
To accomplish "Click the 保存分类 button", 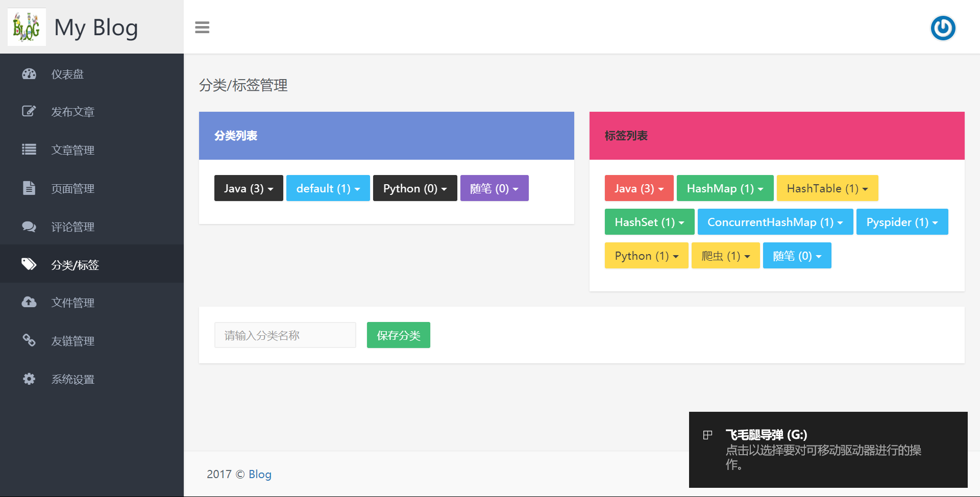I will 399,335.
